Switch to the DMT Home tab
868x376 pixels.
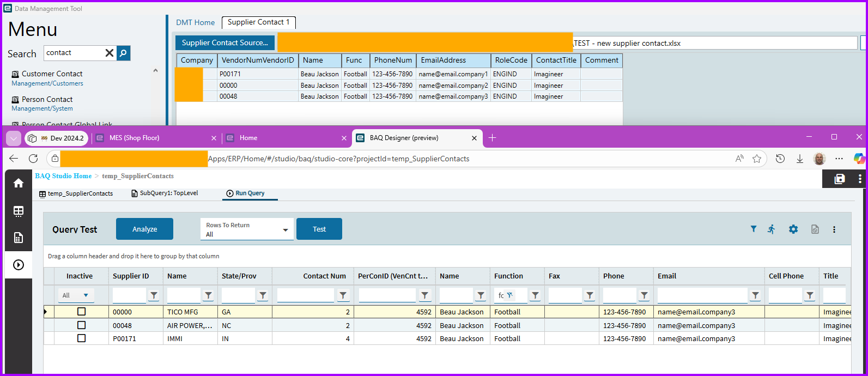(195, 22)
